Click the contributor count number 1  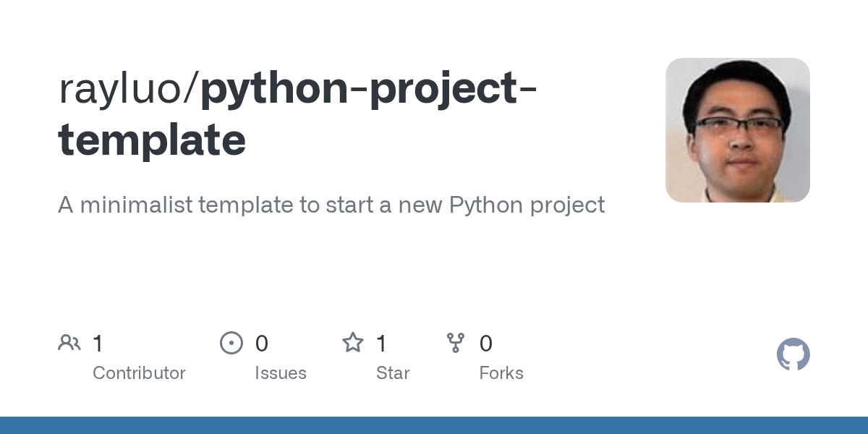coord(98,344)
